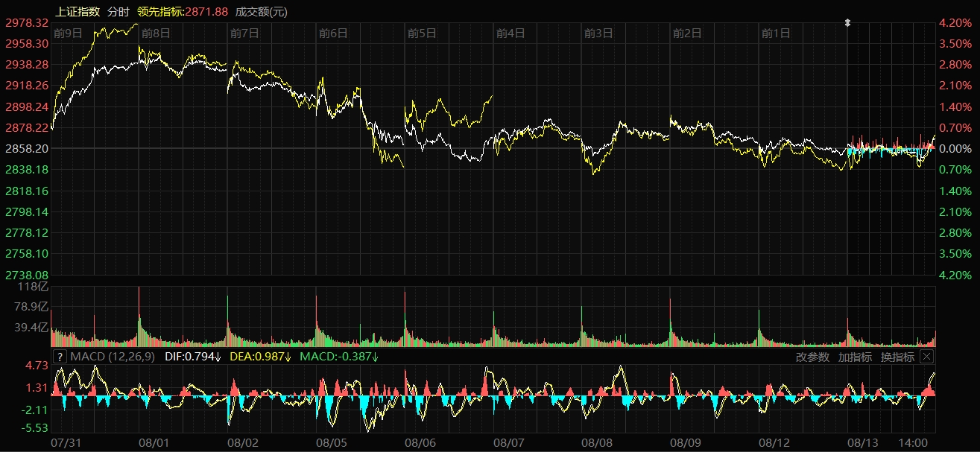Click the 08/08 date on the time axis
This screenshot has height=452, width=980.
597,442
